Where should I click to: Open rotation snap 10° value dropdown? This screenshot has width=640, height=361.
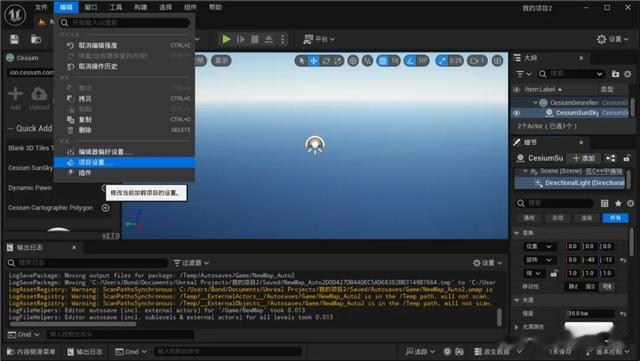tap(422, 61)
